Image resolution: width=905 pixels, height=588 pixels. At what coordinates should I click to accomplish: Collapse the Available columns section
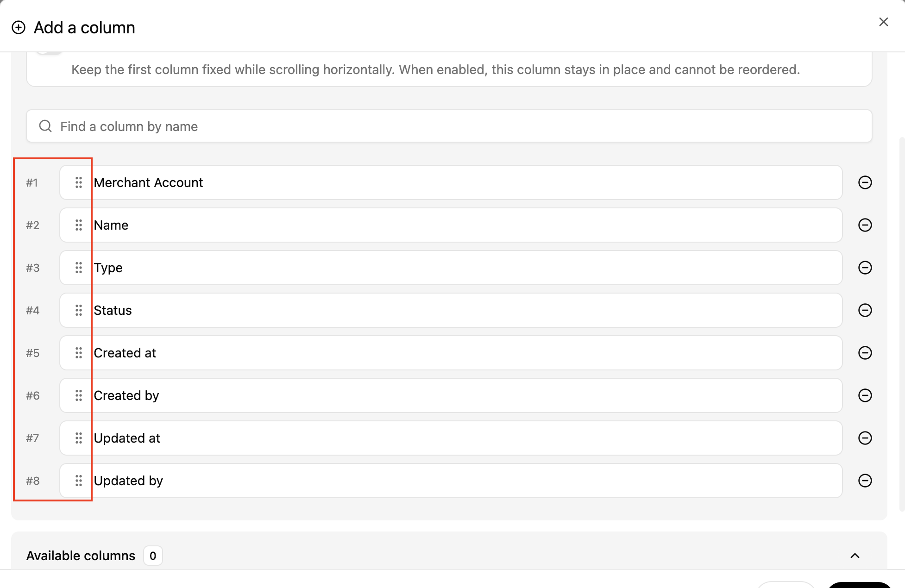point(855,556)
